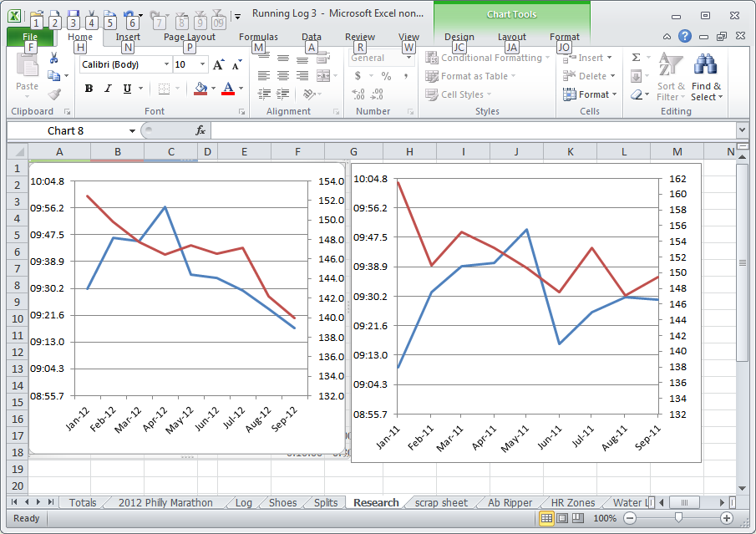Click the Paste button

click(x=28, y=75)
